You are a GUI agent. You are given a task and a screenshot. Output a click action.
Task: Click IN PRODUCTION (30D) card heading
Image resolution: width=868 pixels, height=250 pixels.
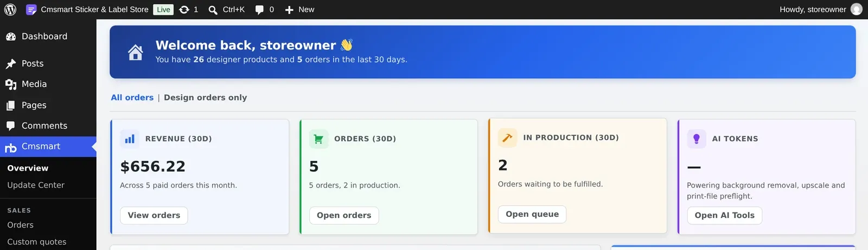click(571, 137)
